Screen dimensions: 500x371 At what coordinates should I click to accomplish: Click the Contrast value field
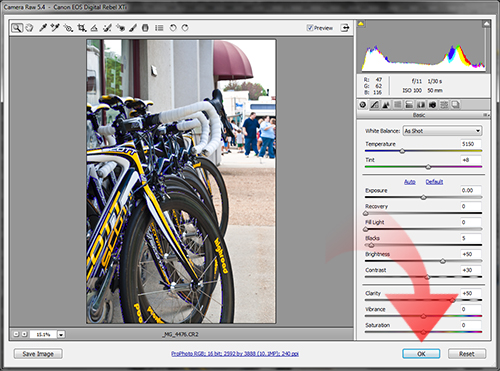click(471, 270)
